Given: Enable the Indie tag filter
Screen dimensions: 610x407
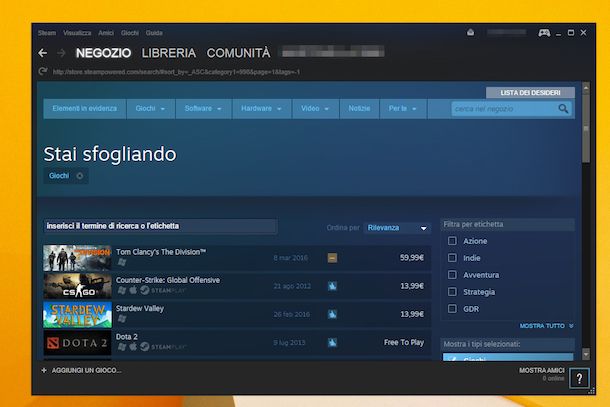Looking at the screenshot, I should pos(452,258).
